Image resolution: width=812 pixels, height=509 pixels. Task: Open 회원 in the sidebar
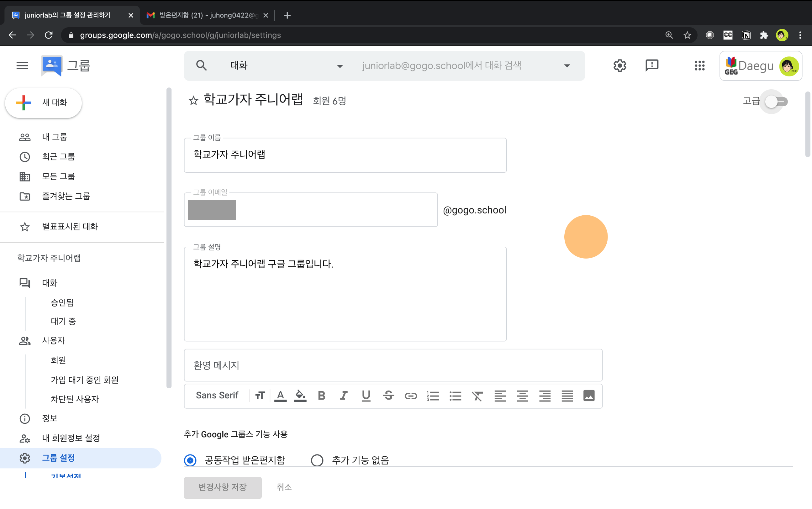click(x=58, y=360)
